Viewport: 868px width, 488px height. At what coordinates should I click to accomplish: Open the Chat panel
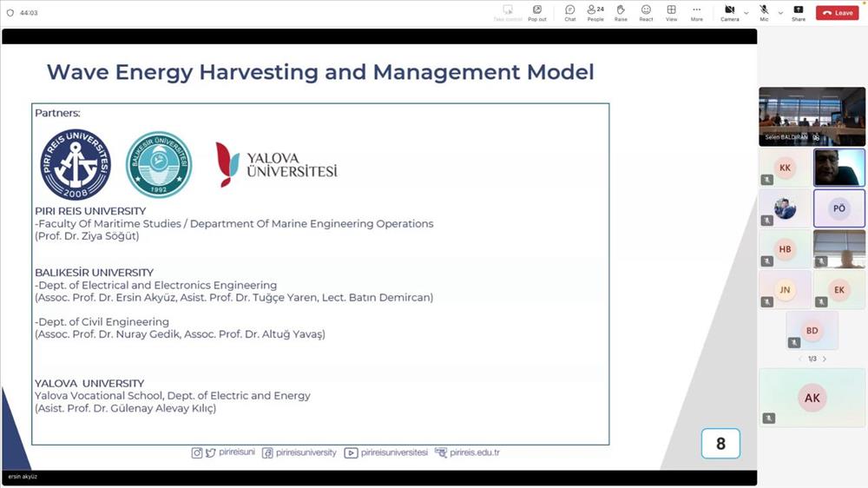click(569, 13)
